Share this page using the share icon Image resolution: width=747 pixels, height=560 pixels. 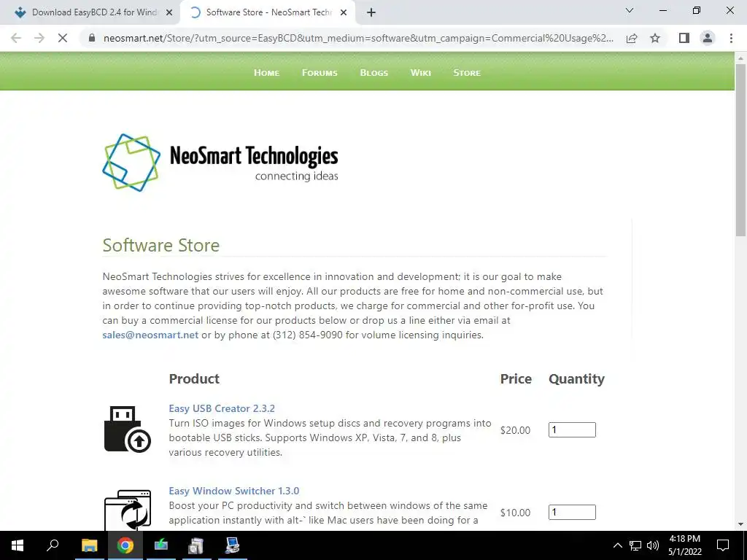click(632, 38)
